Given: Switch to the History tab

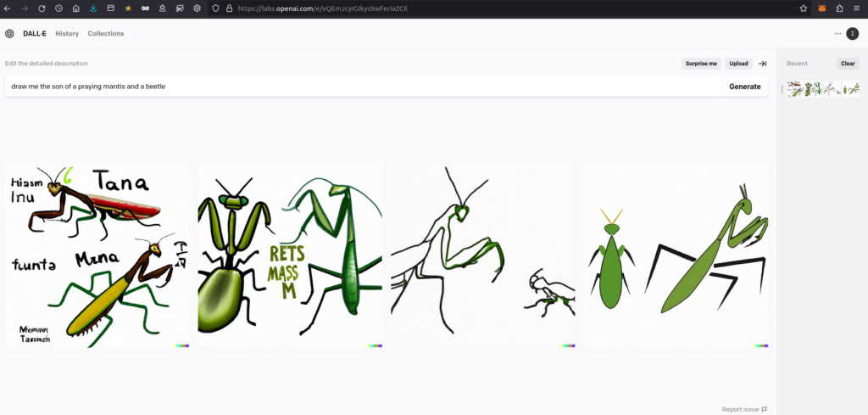Looking at the screenshot, I should [67, 34].
